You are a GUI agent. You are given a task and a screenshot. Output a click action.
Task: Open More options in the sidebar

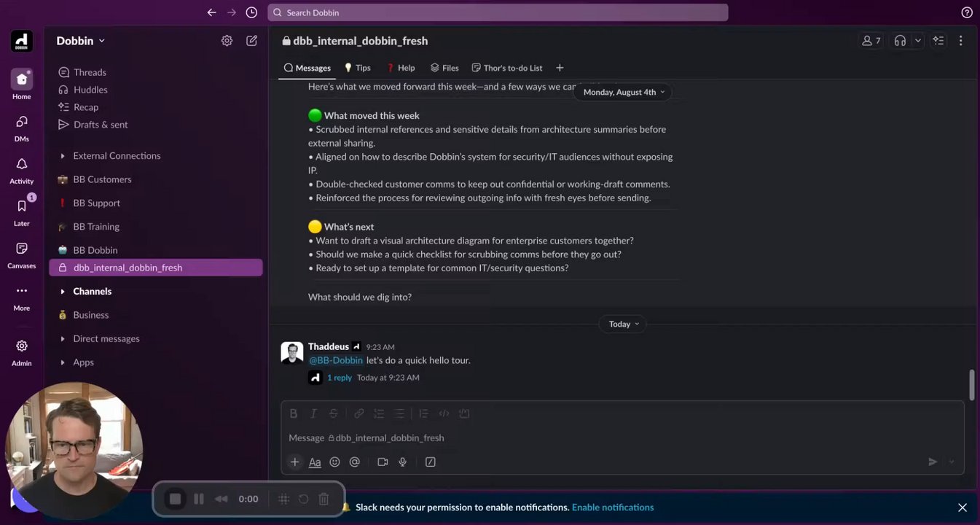tap(21, 297)
